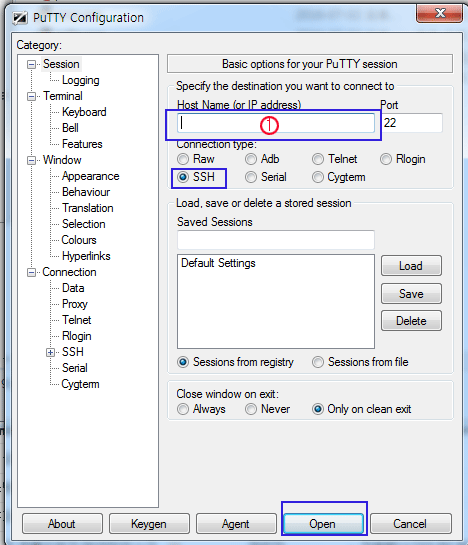Open the connection with Open button
Image resolution: width=468 pixels, height=545 pixels.
coord(323,524)
